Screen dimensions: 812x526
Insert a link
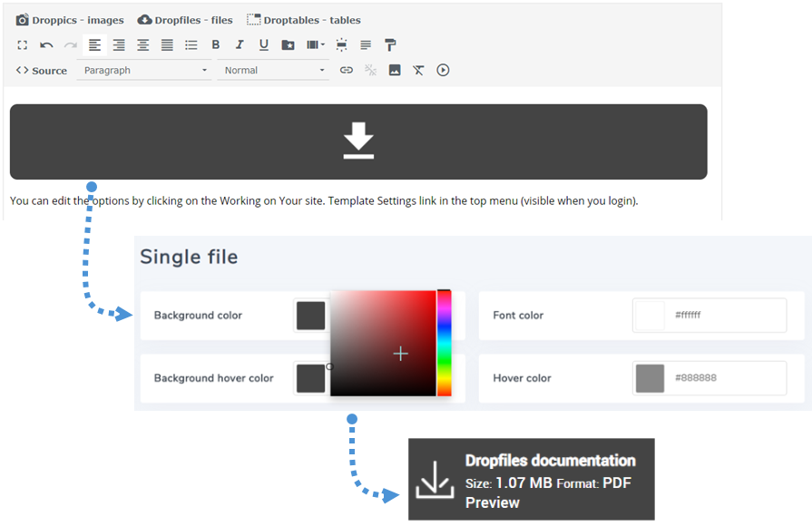(346, 70)
